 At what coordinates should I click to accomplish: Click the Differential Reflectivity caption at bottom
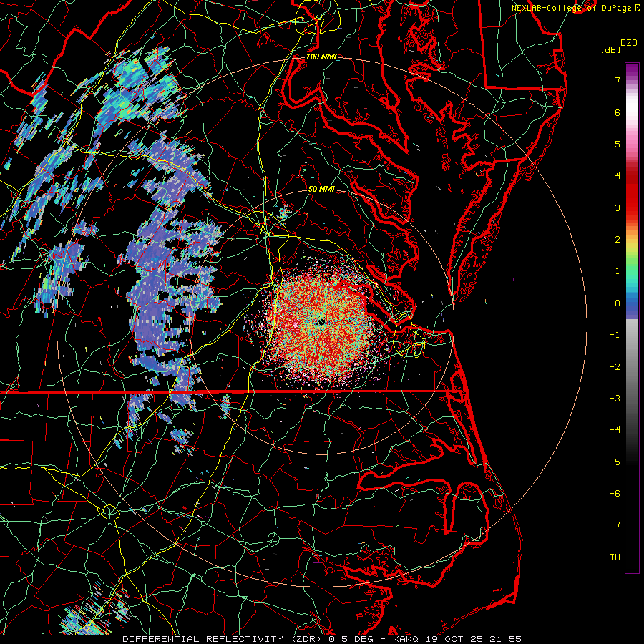click(322, 639)
